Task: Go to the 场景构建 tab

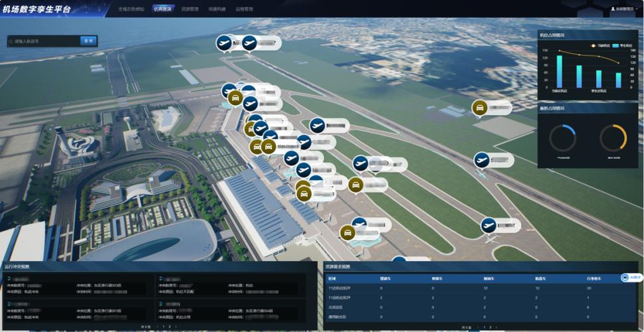Action: [217, 9]
